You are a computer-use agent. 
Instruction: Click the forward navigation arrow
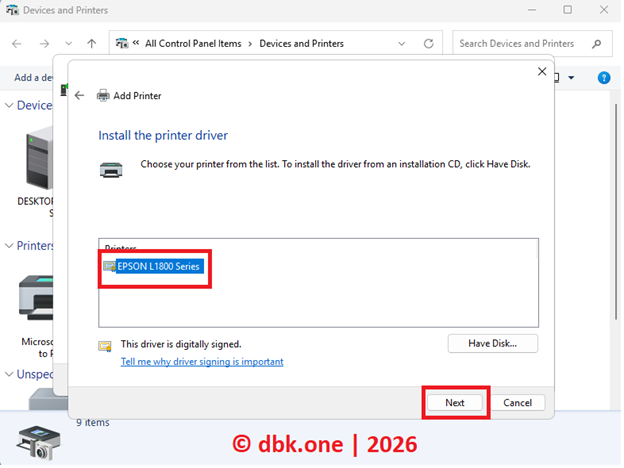coord(43,44)
